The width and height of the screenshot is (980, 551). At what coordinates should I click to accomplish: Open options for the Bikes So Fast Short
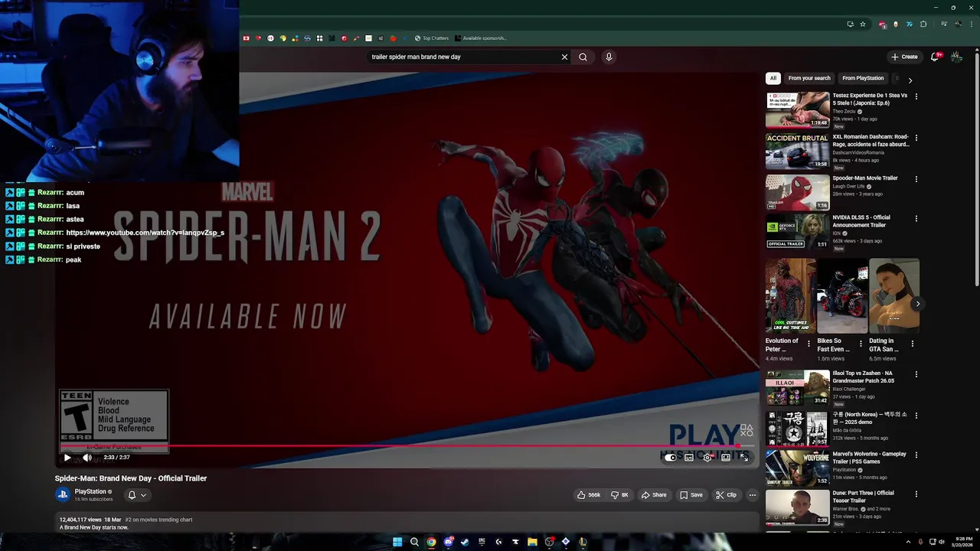tap(861, 344)
